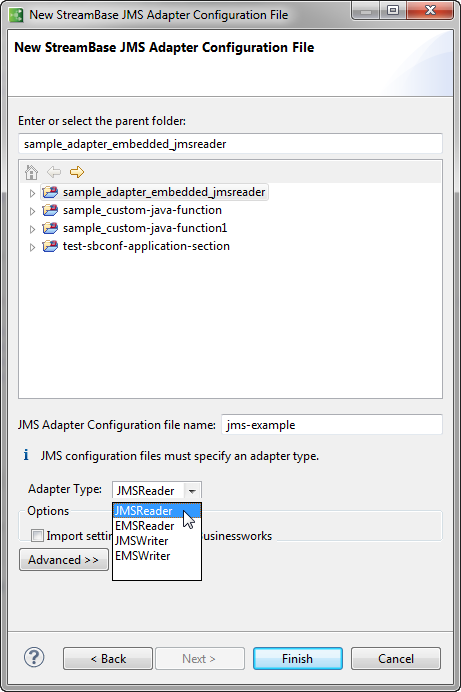
Task: Select sample_custom-java-function1 folder row
Action: point(135,228)
